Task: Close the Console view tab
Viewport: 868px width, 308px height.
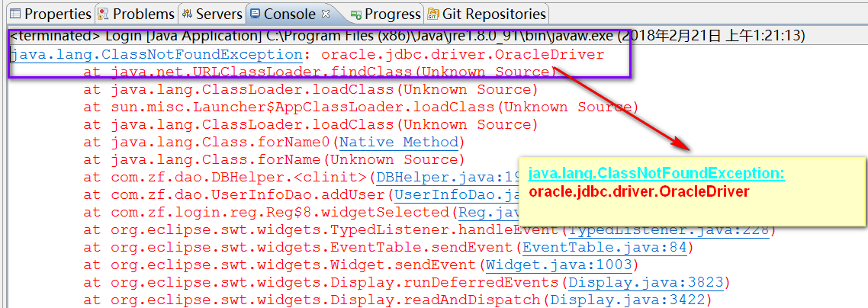Action: click(326, 13)
